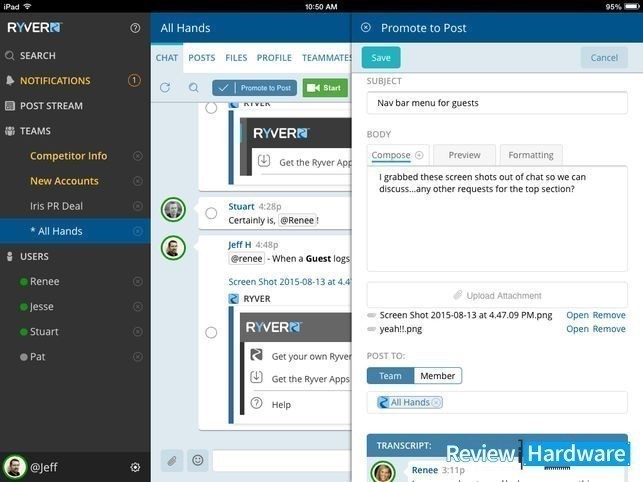Viewport: 643px width, 482px height.
Task: Select Member under Post To
Action: tap(438, 376)
